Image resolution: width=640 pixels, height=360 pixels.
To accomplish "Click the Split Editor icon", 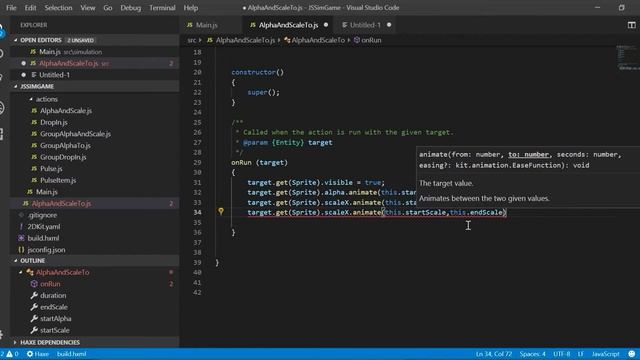I will [x=631, y=25].
